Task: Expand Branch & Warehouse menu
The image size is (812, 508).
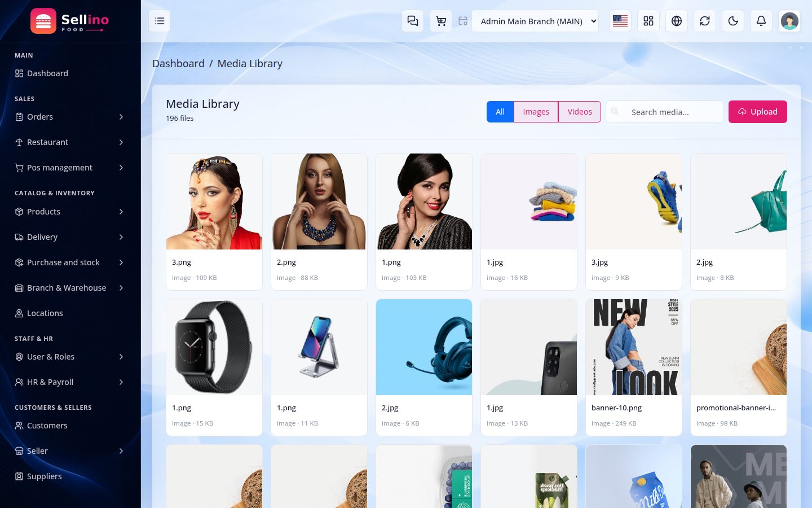Action: point(70,288)
